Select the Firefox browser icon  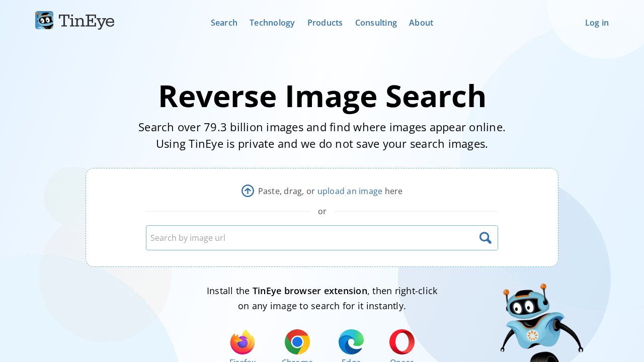pos(243,342)
